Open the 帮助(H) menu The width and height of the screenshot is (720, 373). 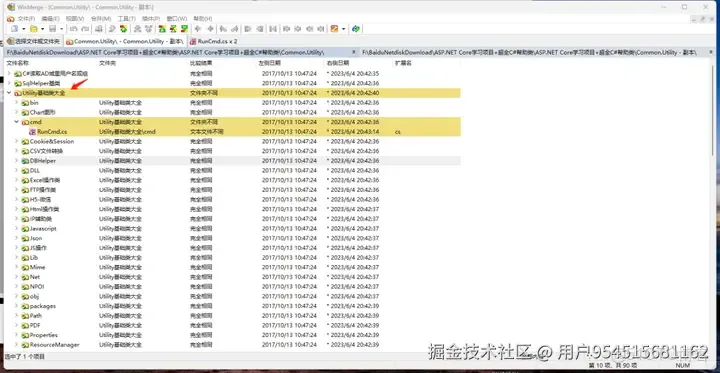(x=202, y=19)
